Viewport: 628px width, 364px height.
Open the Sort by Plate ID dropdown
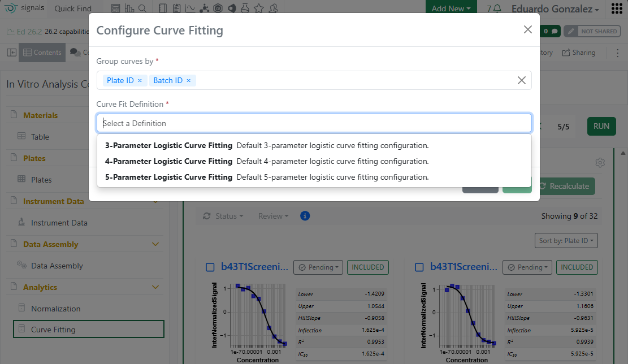coord(566,241)
